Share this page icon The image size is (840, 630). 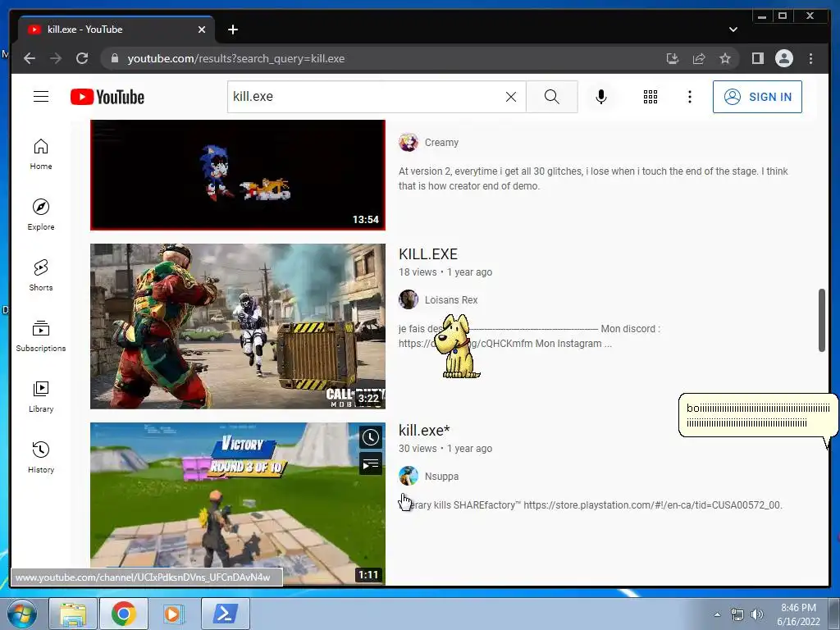click(699, 58)
